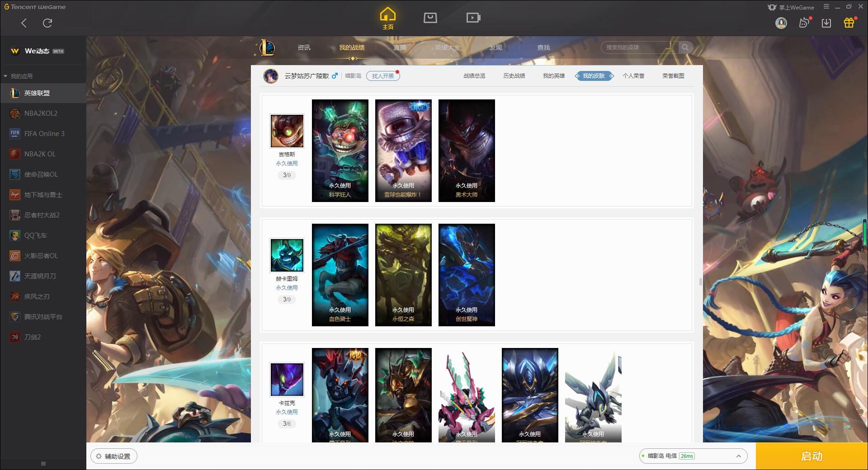This screenshot has height=470, width=868.
Task: Select 腾讯对战平台 in the app list
Action: point(43,317)
